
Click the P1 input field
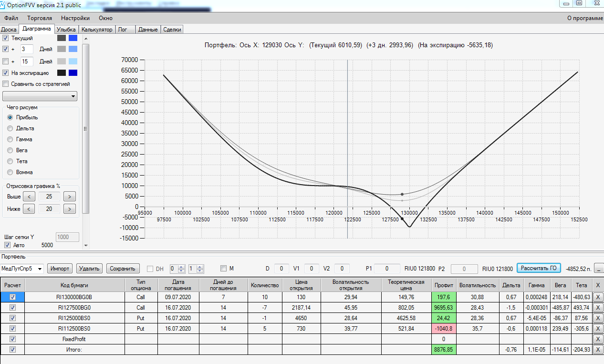pos(387,269)
